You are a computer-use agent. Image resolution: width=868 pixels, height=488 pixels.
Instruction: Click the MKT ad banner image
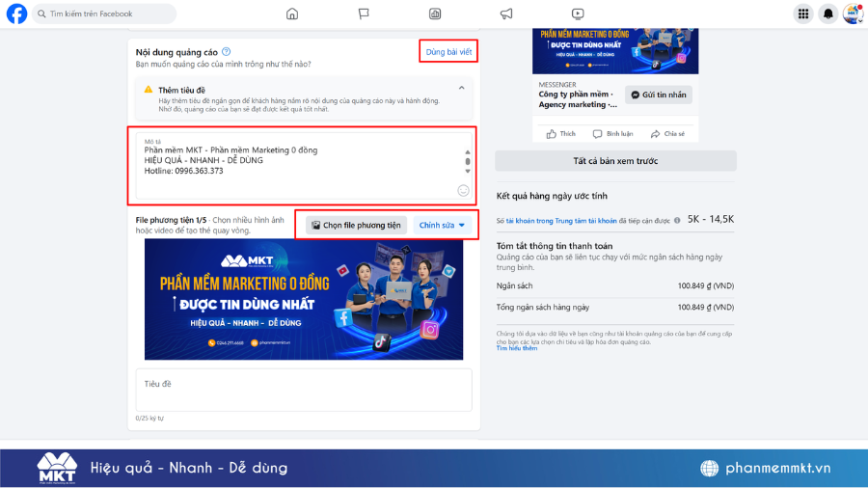pos(304,299)
